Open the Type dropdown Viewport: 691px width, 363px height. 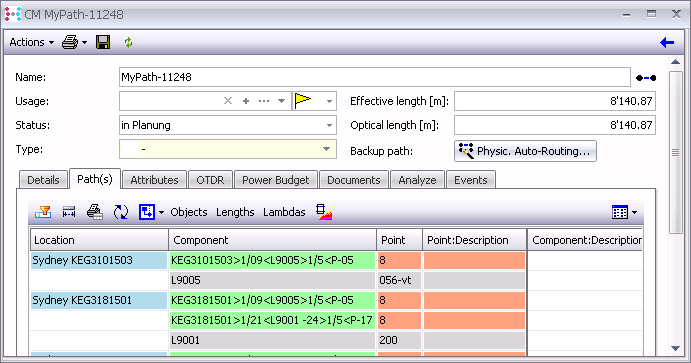click(x=326, y=149)
